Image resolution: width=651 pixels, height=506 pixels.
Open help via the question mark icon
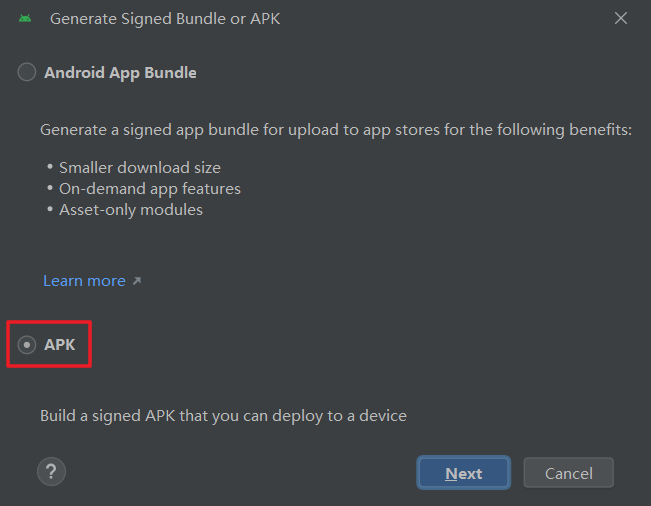pos(51,472)
